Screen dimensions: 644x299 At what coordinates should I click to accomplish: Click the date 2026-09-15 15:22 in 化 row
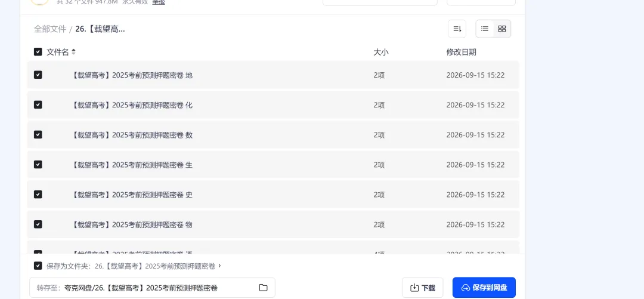coord(476,105)
